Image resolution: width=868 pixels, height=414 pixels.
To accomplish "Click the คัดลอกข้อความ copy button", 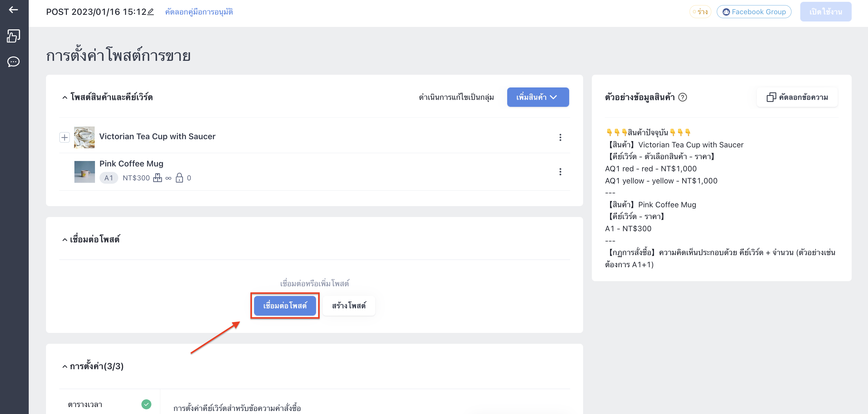I will [x=797, y=97].
